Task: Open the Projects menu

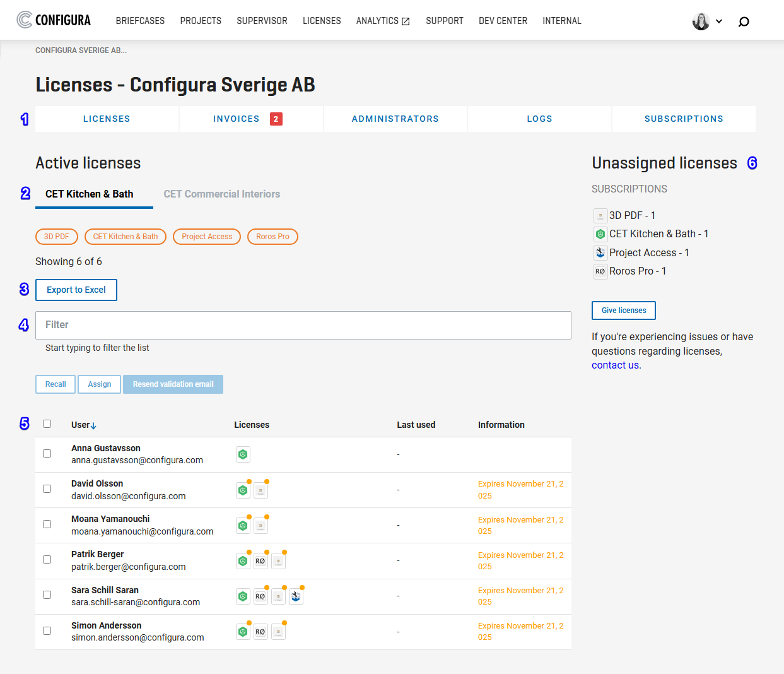Action: pyautogui.click(x=201, y=21)
